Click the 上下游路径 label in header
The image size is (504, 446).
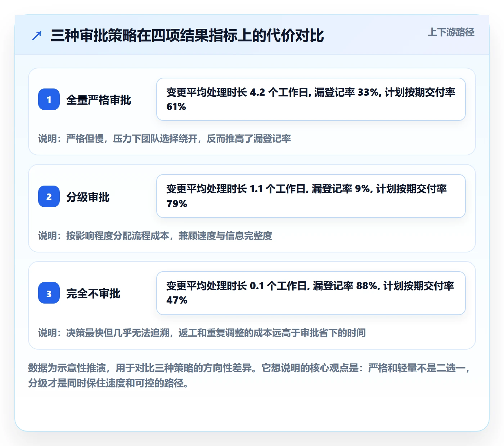(451, 32)
